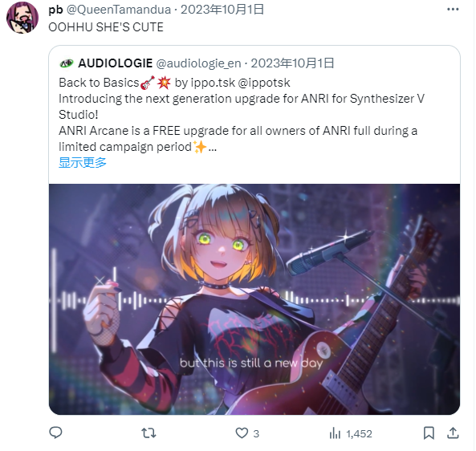This screenshot has width=476, height=451.
Task: Open the pb display name
Action: (55, 10)
